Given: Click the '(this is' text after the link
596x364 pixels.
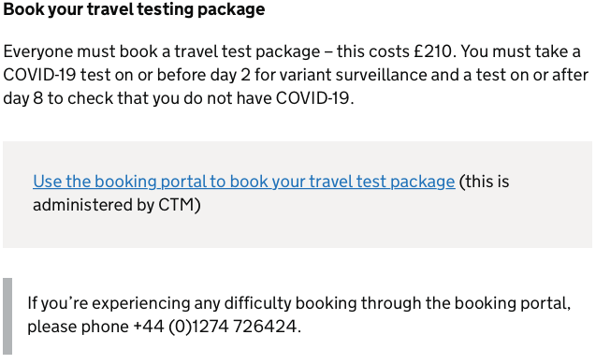Looking at the screenshot, I should 484,182.
